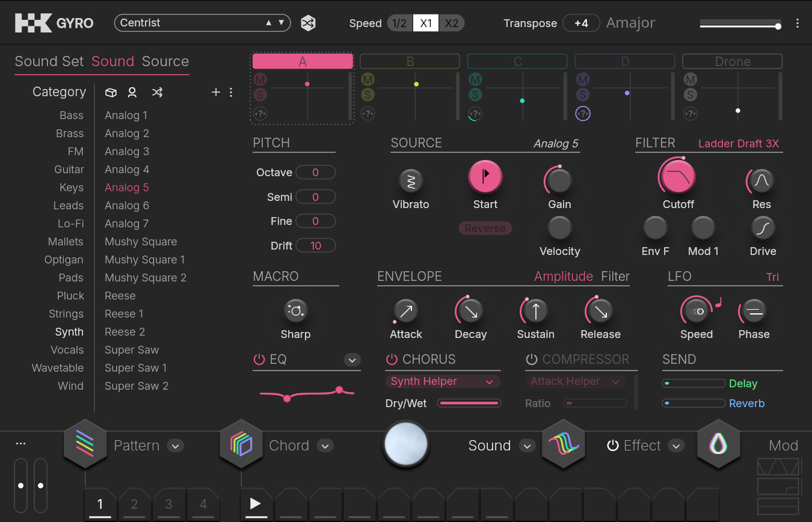Viewport: 812px width, 522px height.
Task: Click the Chord hexagon cube icon
Action: (241, 446)
